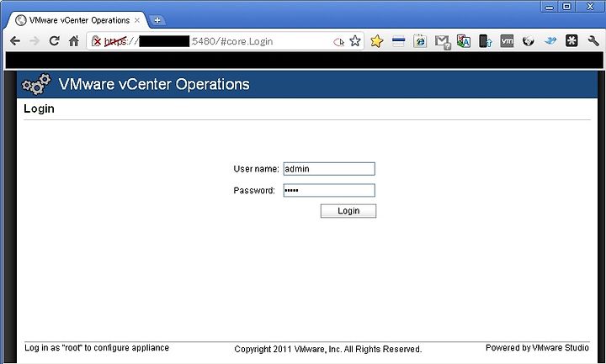Click the globe extension icon

pos(529,41)
